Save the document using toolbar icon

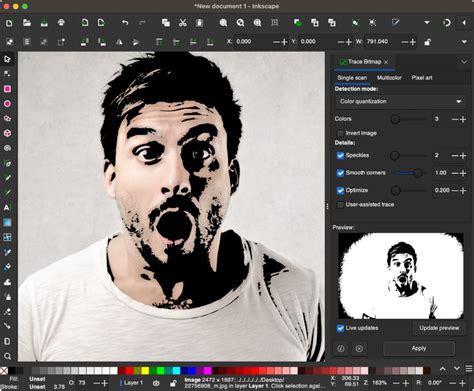[44, 23]
